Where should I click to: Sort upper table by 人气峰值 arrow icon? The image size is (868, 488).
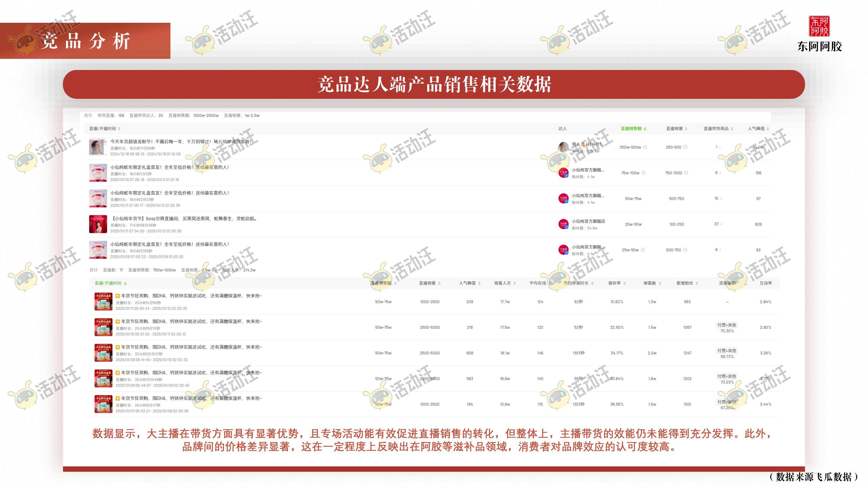(768, 129)
